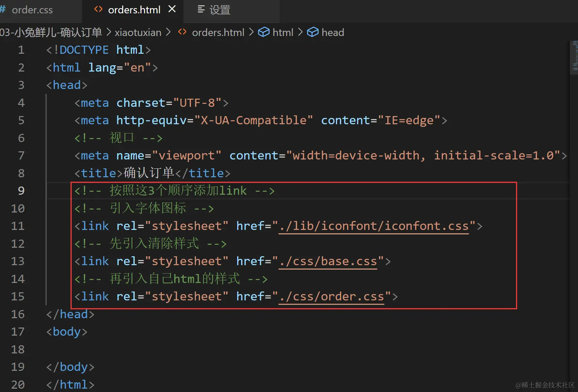Close the orders.html tab
578x392 pixels.
[x=172, y=9]
